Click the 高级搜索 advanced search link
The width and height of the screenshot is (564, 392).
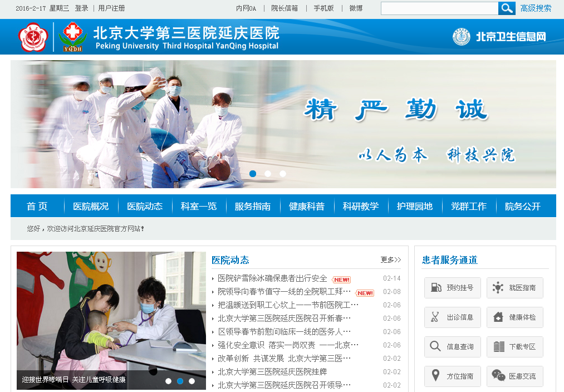pyautogui.click(x=536, y=8)
